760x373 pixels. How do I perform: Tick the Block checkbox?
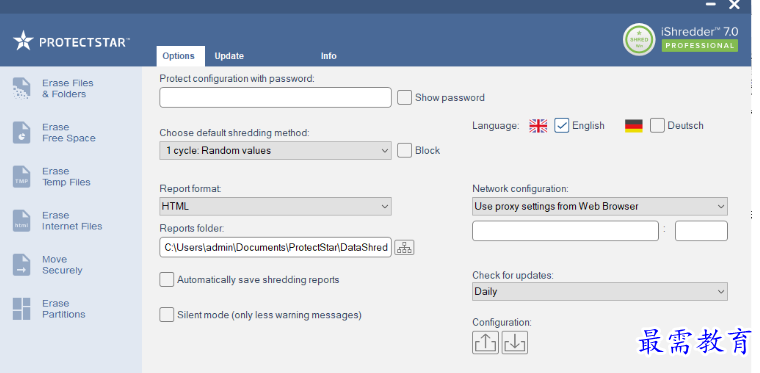[404, 151]
